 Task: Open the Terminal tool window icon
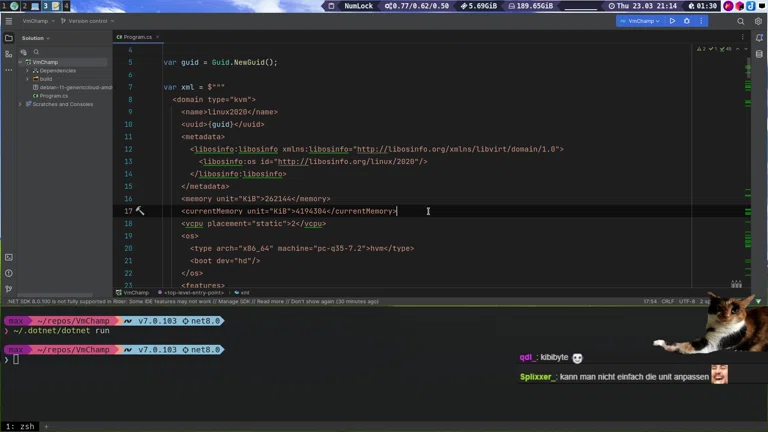point(9,257)
